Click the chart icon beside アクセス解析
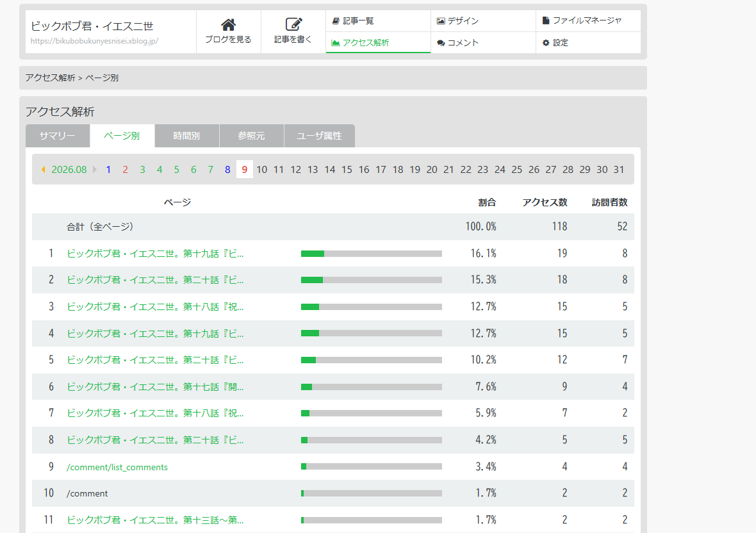 (336, 43)
